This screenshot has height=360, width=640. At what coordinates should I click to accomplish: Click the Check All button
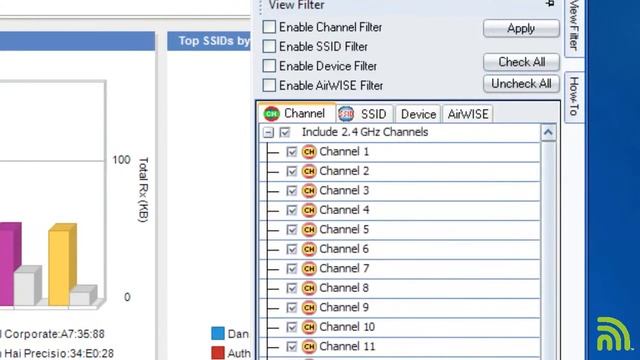pyautogui.click(x=521, y=62)
